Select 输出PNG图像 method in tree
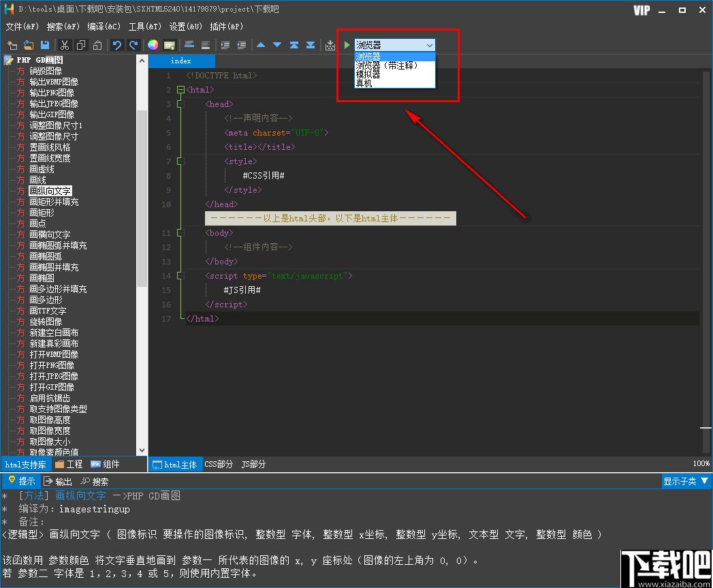 pos(51,93)
